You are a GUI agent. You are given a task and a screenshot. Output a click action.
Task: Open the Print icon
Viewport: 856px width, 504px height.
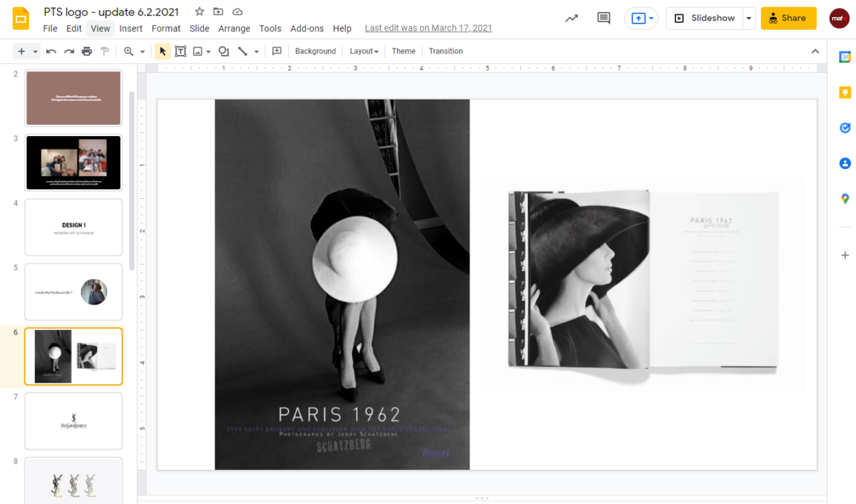click(x=86, y=51)
